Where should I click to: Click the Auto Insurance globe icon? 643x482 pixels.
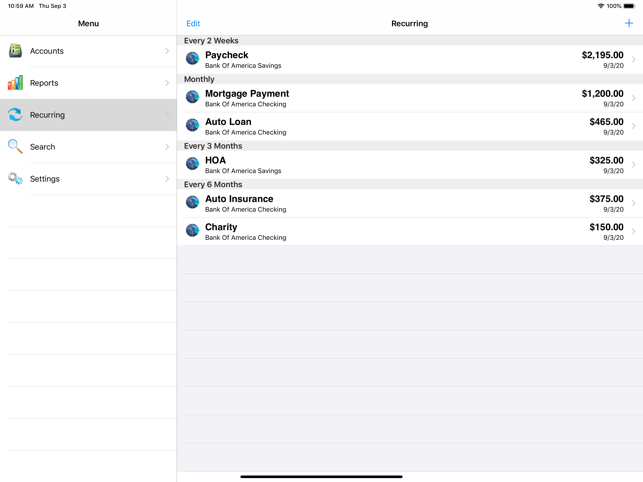click(192, 202)
